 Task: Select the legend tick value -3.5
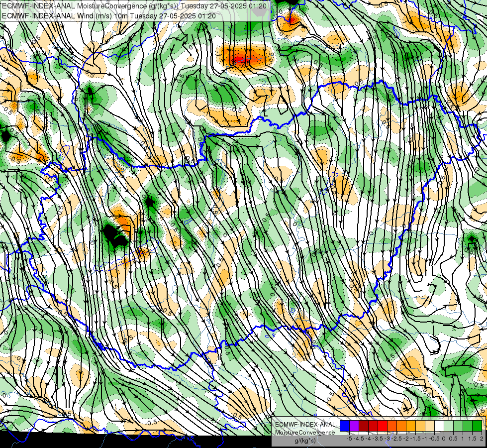tap(378, 439)
